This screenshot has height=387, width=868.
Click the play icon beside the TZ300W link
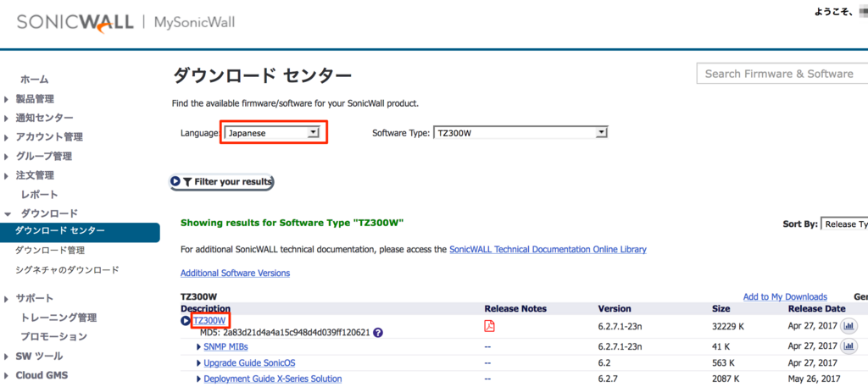coord(186,321)
